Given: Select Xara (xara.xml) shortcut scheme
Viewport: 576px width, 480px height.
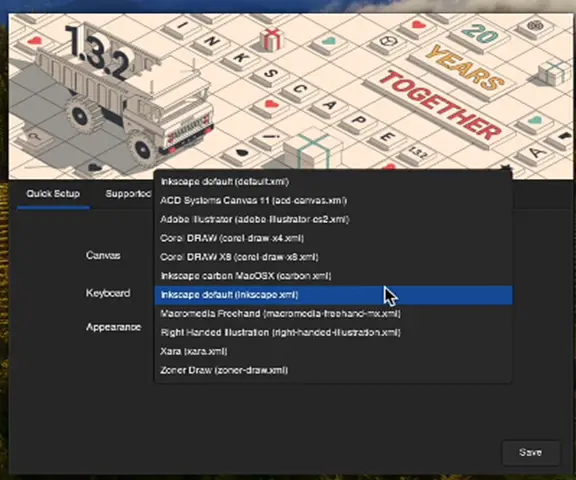Looking at the screenshot, I should 333,351.
